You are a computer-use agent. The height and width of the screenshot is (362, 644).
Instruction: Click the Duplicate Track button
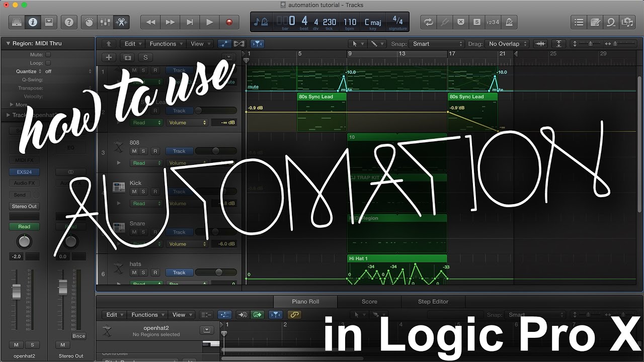coord(127,57)
